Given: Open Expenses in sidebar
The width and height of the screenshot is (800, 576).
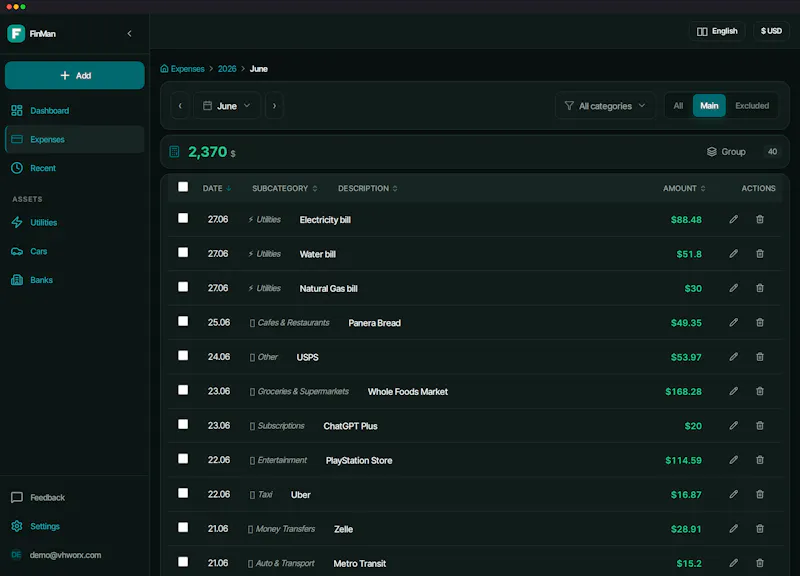Looking at the screenshot, I should pos(74,139).
